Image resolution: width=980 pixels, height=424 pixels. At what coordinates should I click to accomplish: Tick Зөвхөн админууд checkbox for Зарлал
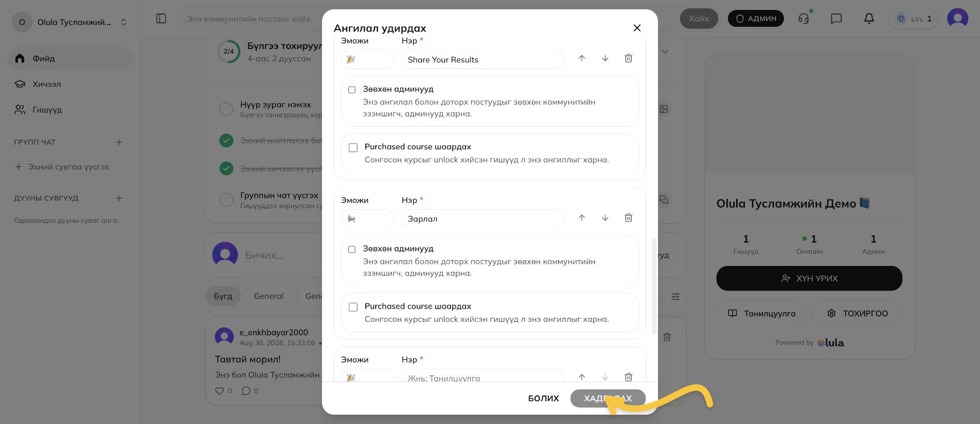click(352, 250)
